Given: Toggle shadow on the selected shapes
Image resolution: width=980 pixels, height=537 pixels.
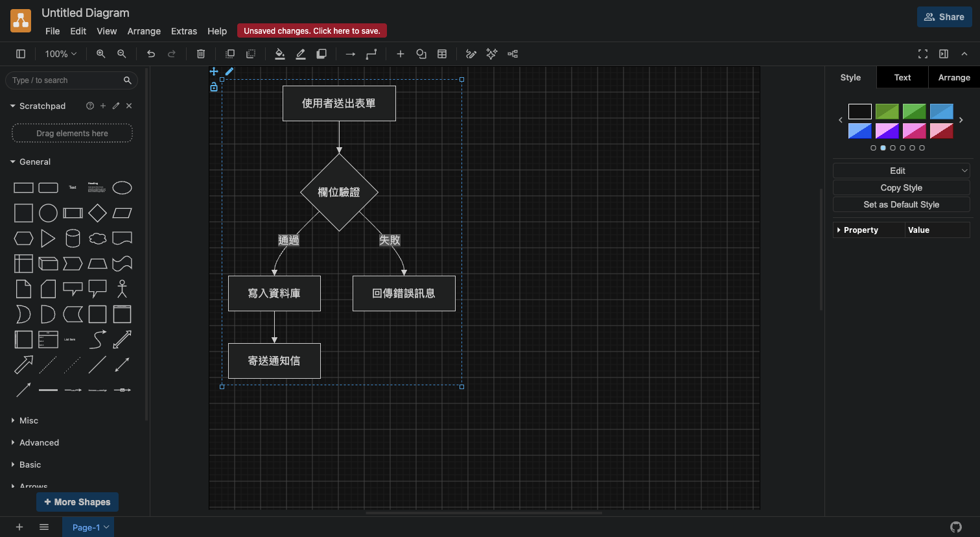Looking at the screenshot, I should point(321,54).
